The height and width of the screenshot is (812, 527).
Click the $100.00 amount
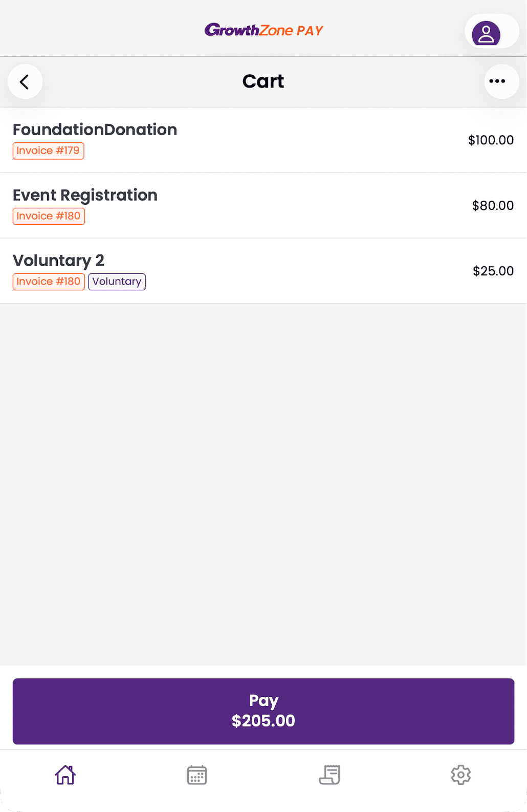click(491, 140)
